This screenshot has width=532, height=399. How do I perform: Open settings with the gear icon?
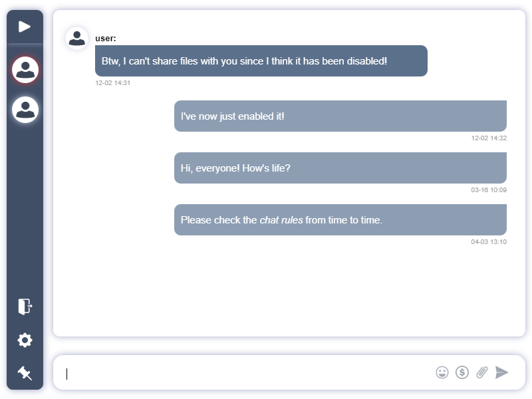25,340
